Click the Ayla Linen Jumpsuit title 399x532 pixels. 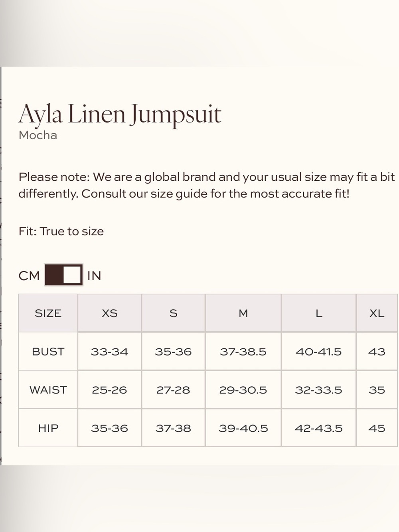[120, 115]
